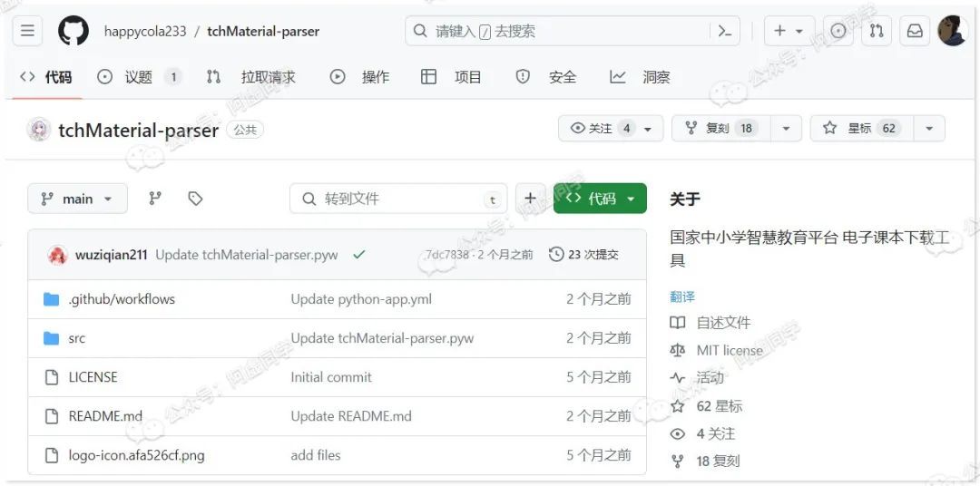View branches via the branch icon
Screen dimensions: 980x486
[155, 199]
